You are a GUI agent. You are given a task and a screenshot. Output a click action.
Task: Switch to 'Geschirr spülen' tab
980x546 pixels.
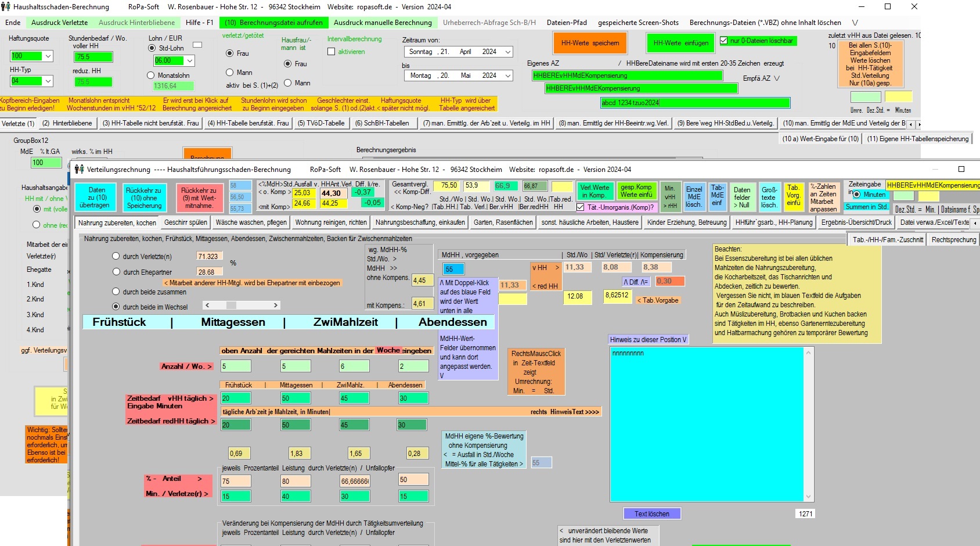tap(185, 222)
